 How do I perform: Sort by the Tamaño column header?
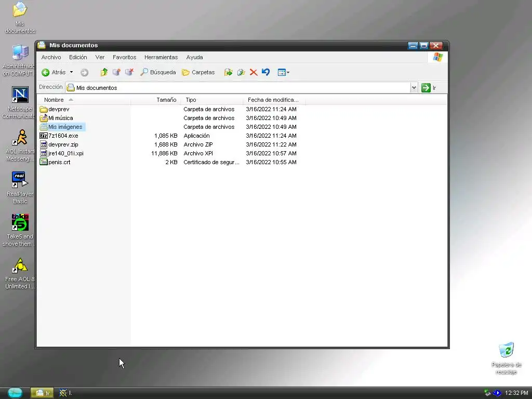[x=155, y=100]
